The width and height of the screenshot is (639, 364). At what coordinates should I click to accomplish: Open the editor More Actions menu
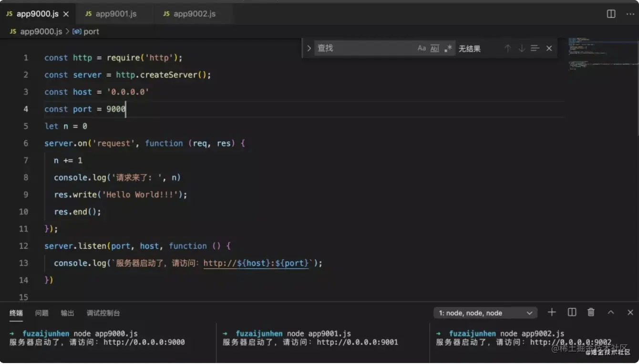click(x=630, y=14)
